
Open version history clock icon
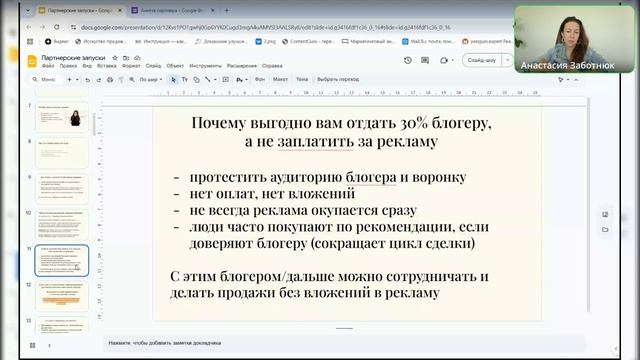tap(408, 60)
